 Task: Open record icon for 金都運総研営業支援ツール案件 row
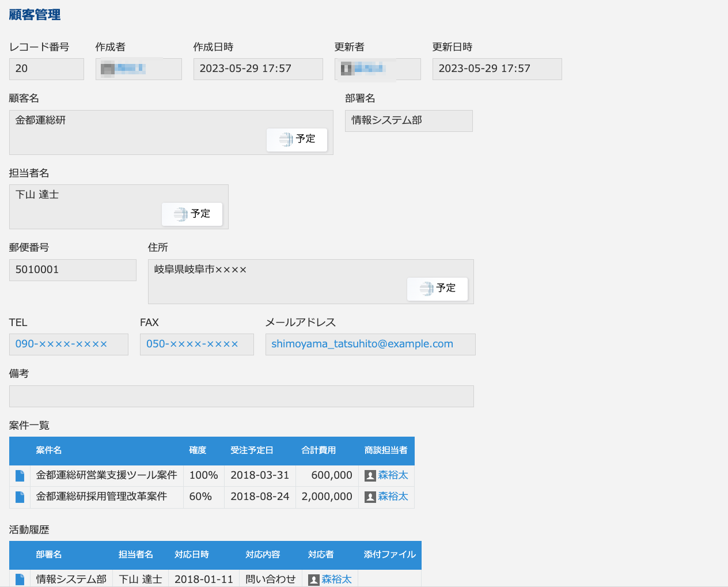[20, 475]
